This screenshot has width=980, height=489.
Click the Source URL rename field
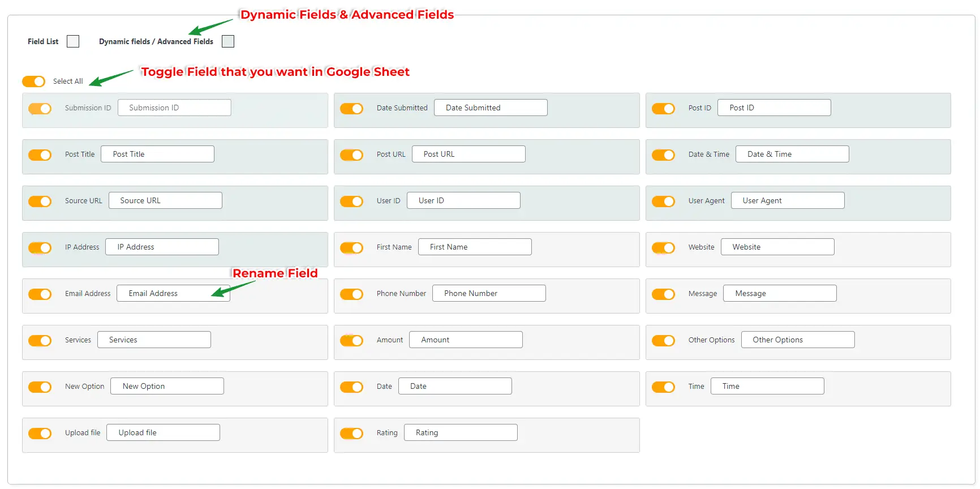pyautogui.click(x=165, y=200)
